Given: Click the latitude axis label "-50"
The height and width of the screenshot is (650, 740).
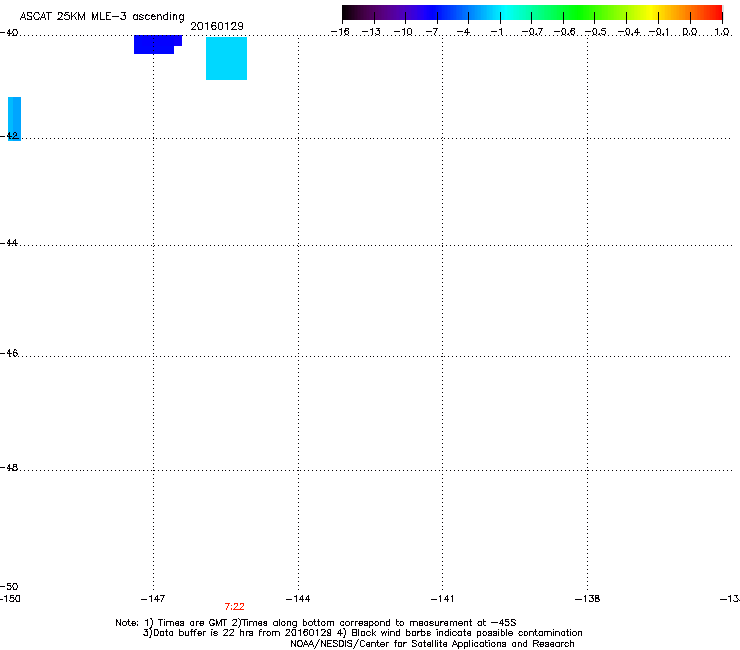Looking at the screenshot, I should (x=9, y=587).
